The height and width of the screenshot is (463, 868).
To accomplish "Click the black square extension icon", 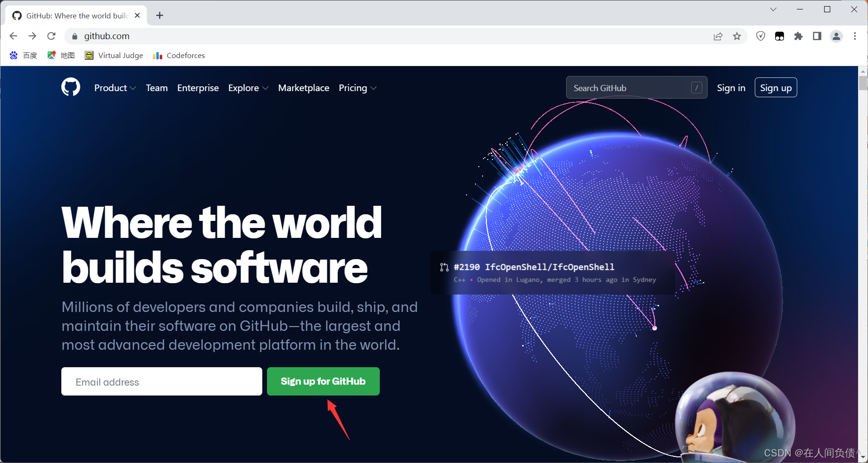I will (779, 36).
